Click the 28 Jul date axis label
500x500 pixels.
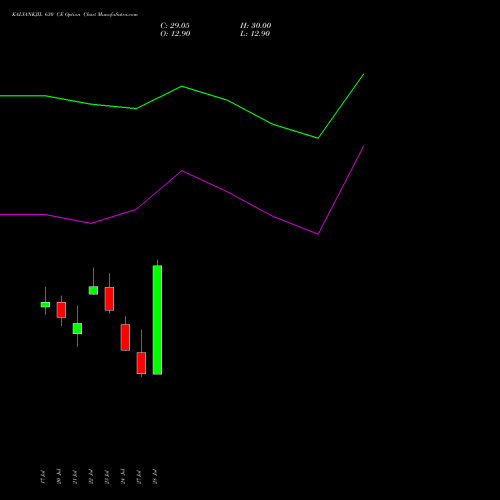pyautogui.click(x=155, y=477)
